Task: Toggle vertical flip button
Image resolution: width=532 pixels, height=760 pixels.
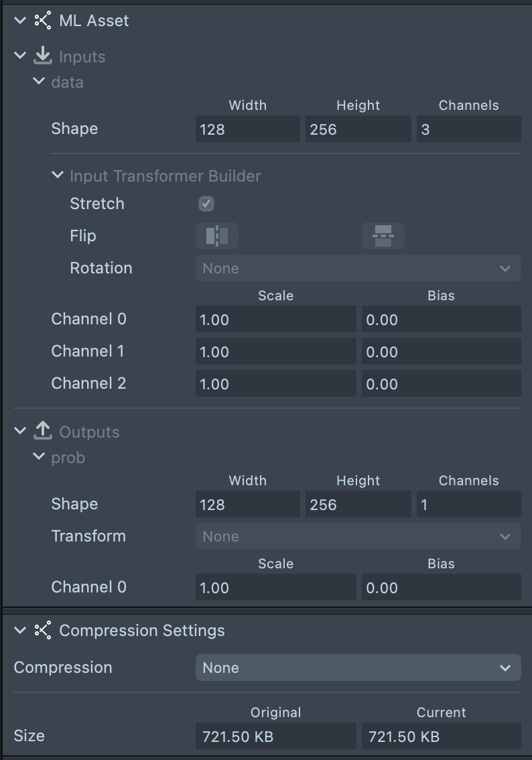Action: point(383,236)
